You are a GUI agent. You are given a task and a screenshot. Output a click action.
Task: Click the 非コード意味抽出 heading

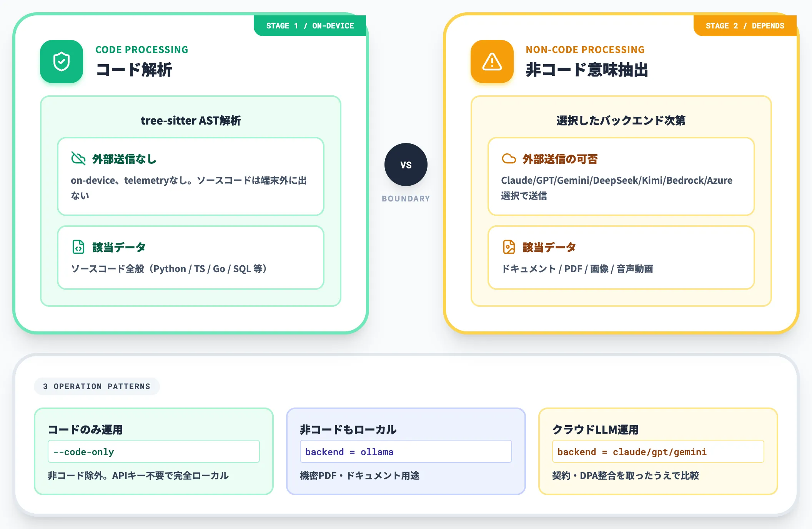pyautogui.click(x=587, y=70)
